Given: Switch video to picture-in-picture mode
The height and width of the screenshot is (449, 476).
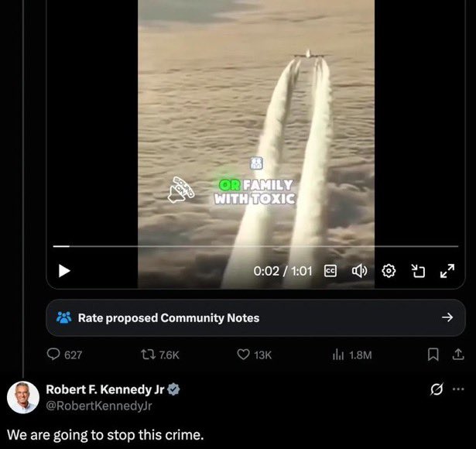Looking at the screenshot, I should pyautogui.click(x=418, y=271).
